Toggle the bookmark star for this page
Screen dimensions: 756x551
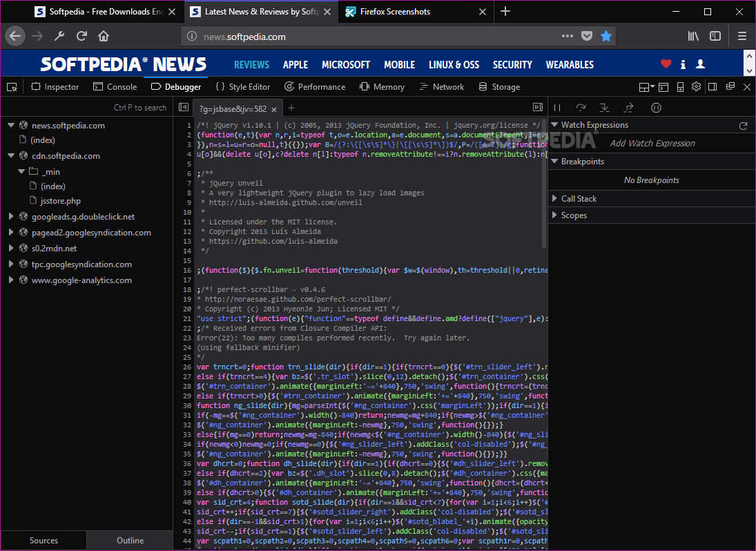[x=606, y=36]
